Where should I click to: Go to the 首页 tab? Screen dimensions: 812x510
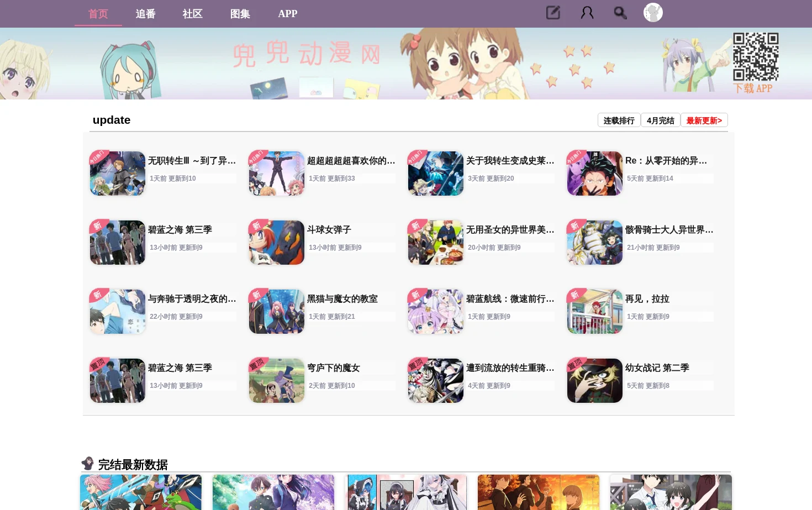[98, 14]
